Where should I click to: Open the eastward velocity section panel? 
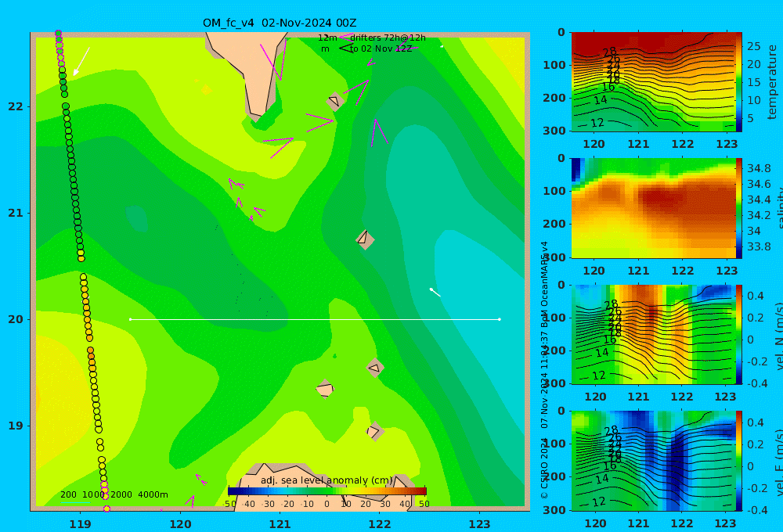tap(653, 461)
